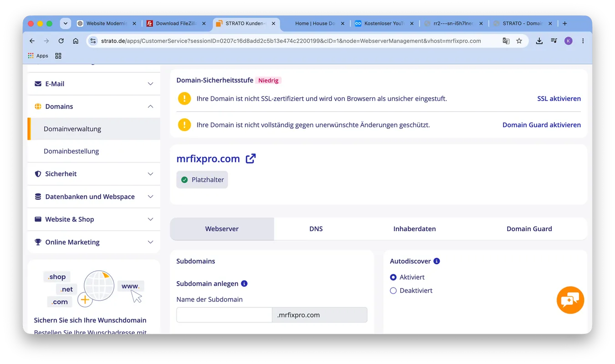Open the media controls icon
This screenshot has height=364, width=615.
(554, 41)
